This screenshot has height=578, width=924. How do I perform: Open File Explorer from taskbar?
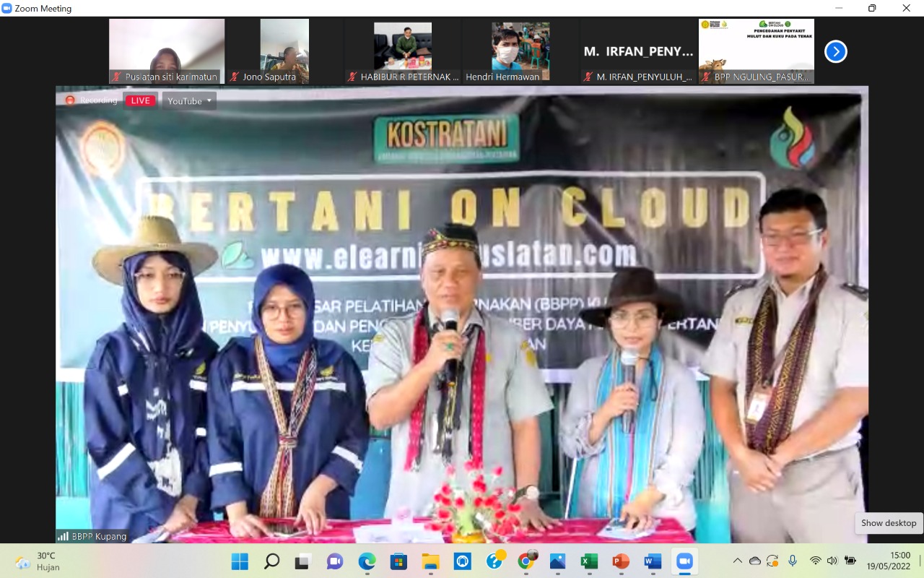click(x=430, y=561)
